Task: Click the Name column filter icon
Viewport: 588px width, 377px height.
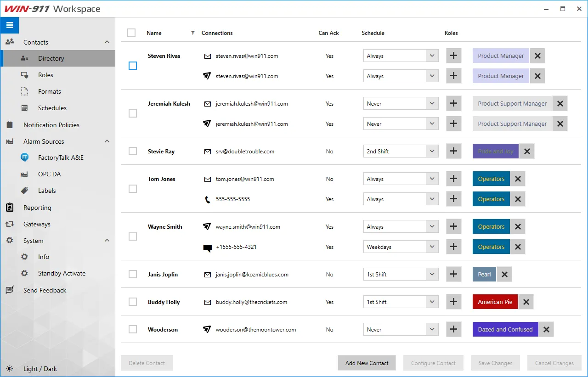Action: (x=192, y=33)
